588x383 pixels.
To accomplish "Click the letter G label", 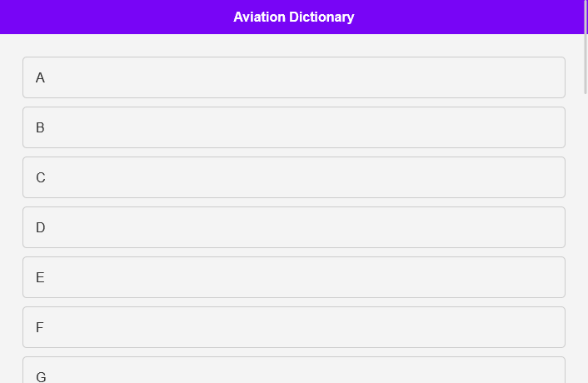I will click(41, 376).
